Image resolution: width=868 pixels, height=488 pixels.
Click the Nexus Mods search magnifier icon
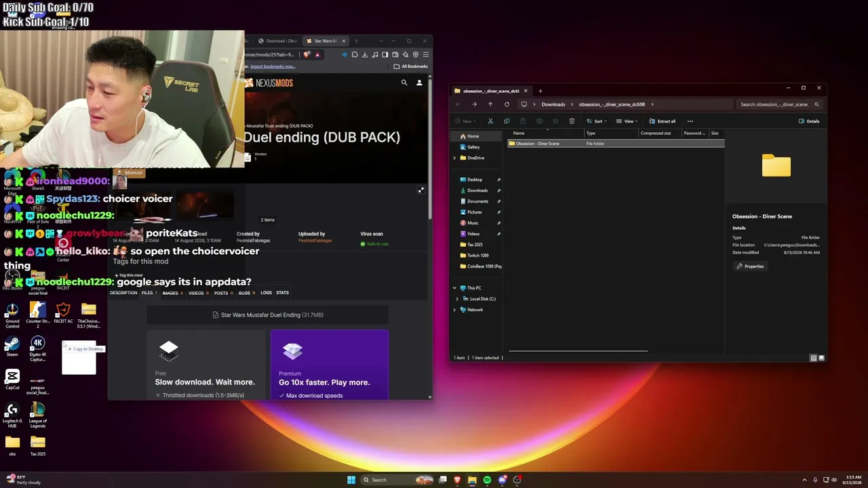pos(404,83)
